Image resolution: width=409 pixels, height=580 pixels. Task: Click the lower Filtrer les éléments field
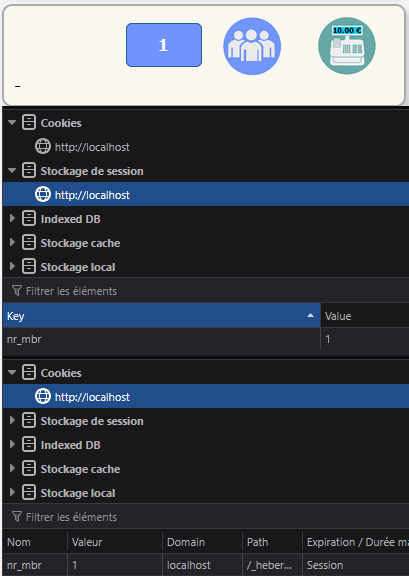206,517
